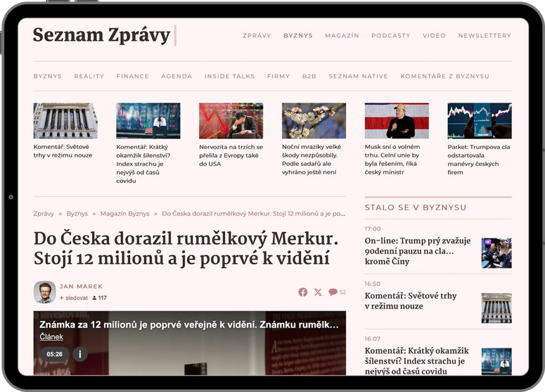Open 'Nervozita na trzích' article link
Viewport: 545px width, 392px height.
click(231, 155)
